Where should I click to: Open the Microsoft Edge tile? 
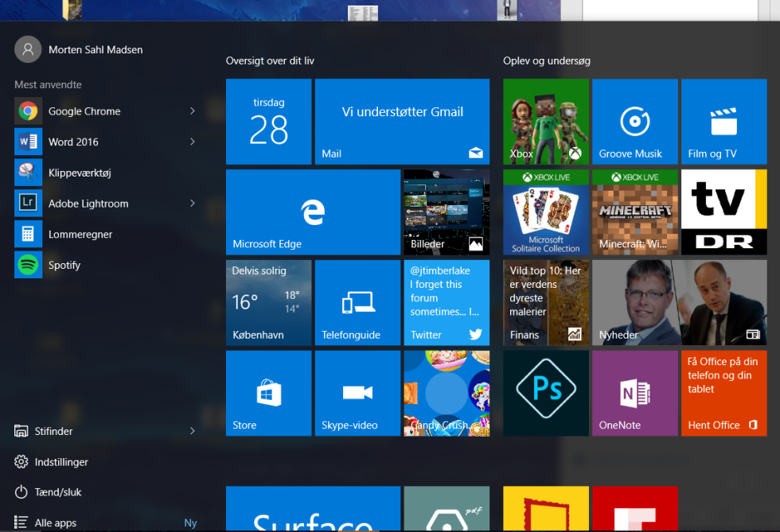coord(313,212)
